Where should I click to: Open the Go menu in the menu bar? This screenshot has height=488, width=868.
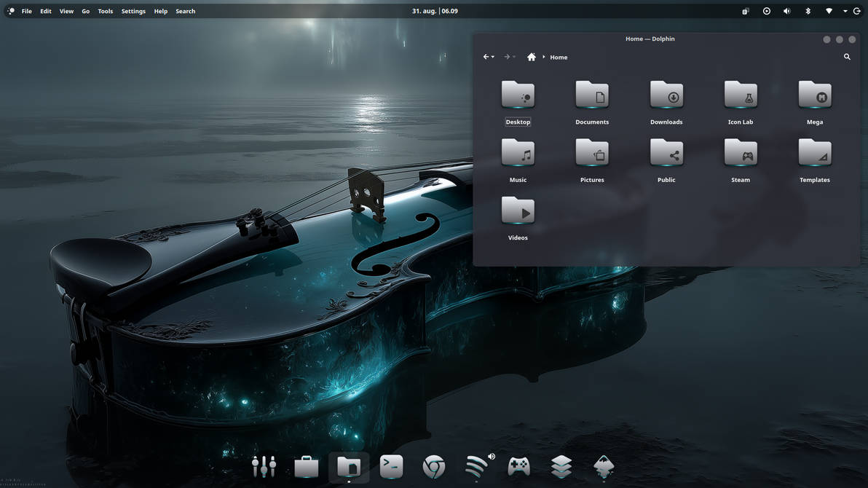85,11
